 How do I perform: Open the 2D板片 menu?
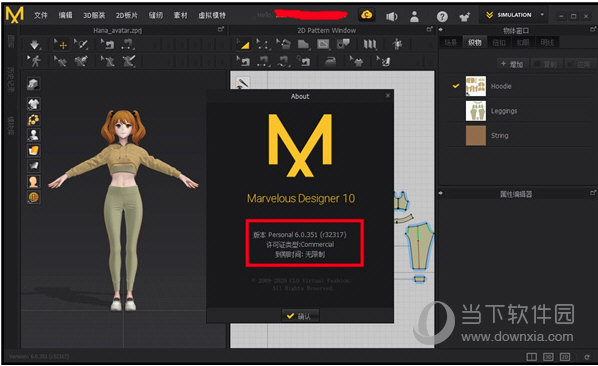[127, 15]
